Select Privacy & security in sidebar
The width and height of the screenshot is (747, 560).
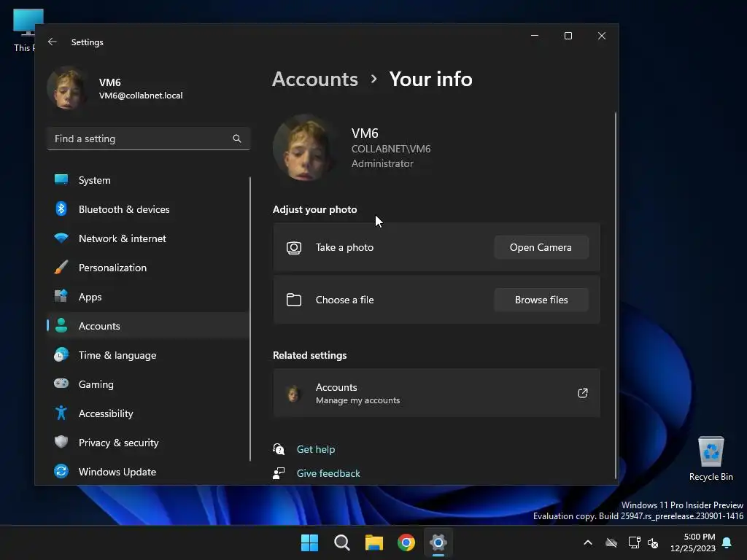pos(148,442)
